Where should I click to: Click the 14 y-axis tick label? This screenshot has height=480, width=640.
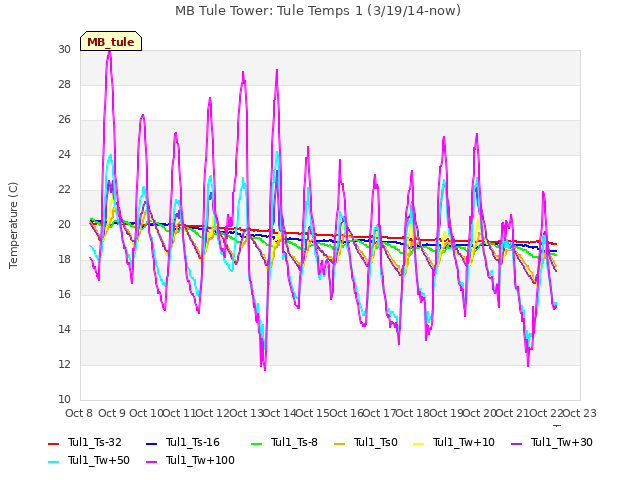(64, 330)
